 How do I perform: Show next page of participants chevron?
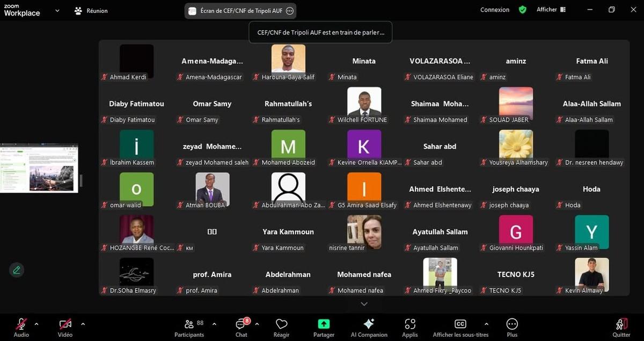pyautogui.click(x=364, y=304)
